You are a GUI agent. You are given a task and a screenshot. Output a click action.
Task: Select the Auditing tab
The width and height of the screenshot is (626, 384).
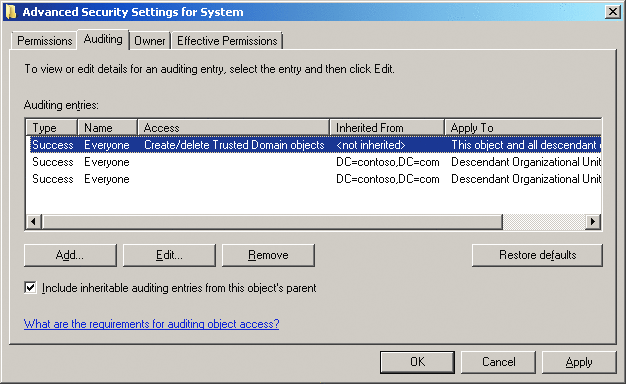coord(103,39)
